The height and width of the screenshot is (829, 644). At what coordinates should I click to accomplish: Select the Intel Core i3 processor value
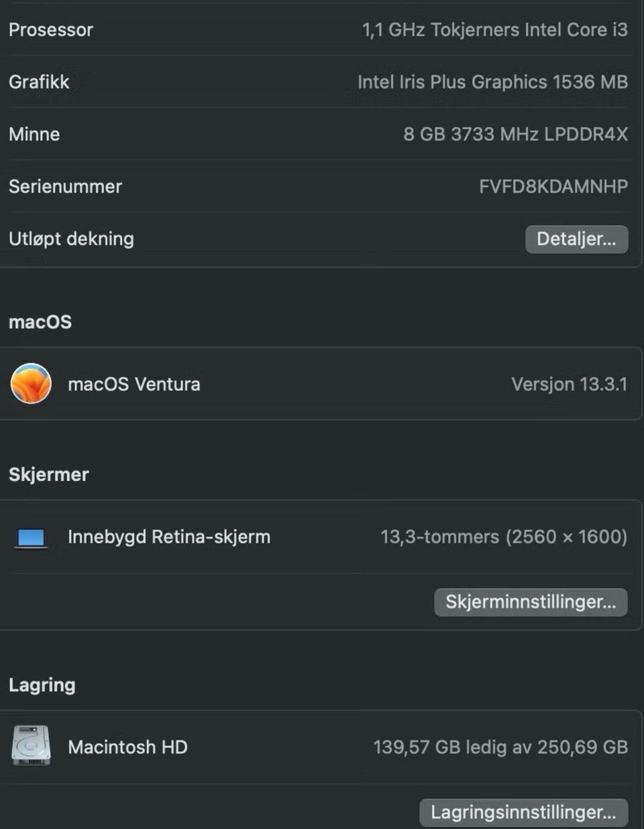(x=494, y=30)
